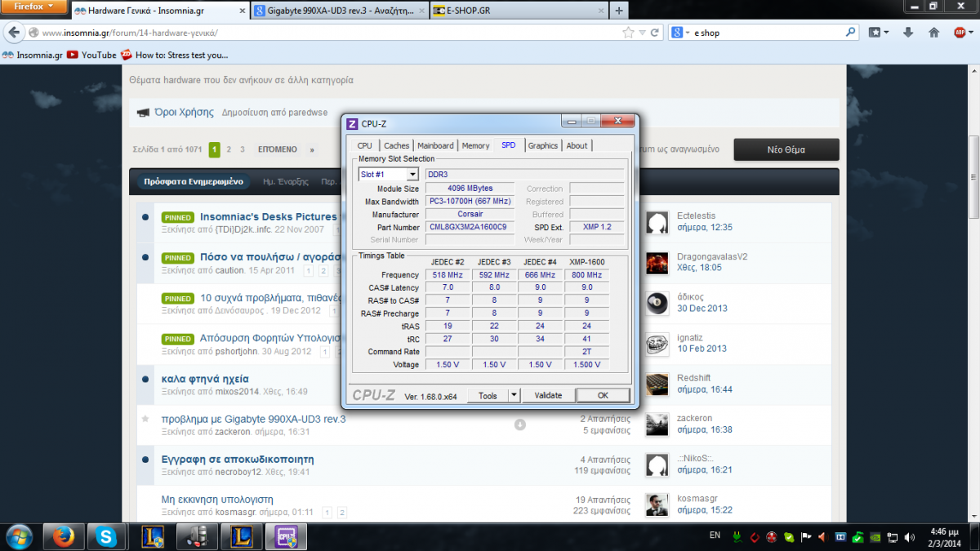Image resolution: width=980 pixels, height=551 pixels.
Task: Select the SPD tab in CPU-Z
Action: pos(509,144)
